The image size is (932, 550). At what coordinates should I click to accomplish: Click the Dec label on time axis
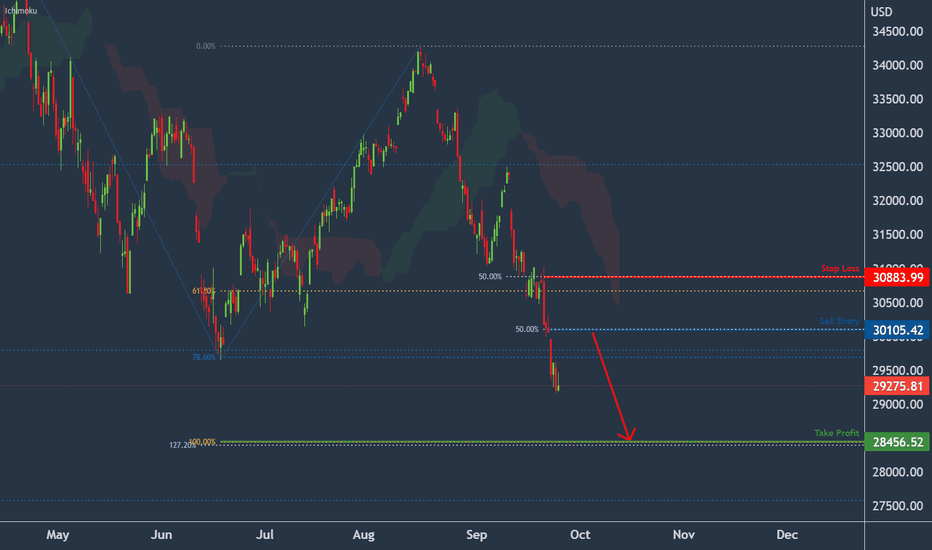(787, 535)
